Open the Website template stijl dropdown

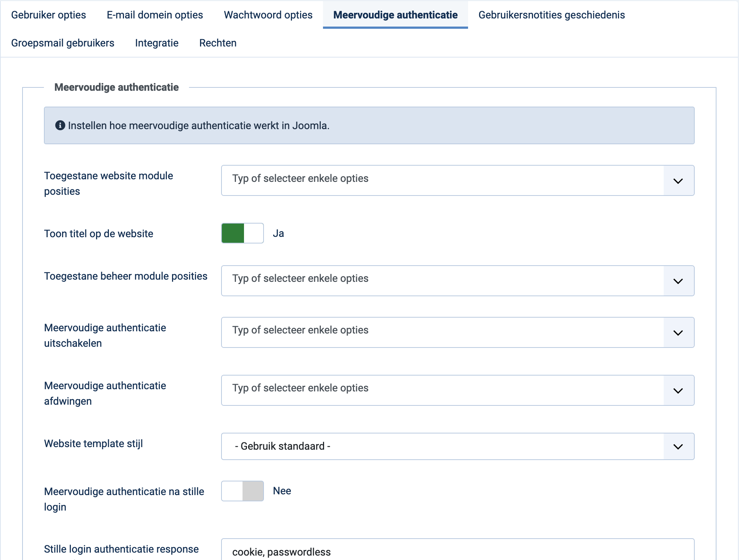[x=458, y=446]
